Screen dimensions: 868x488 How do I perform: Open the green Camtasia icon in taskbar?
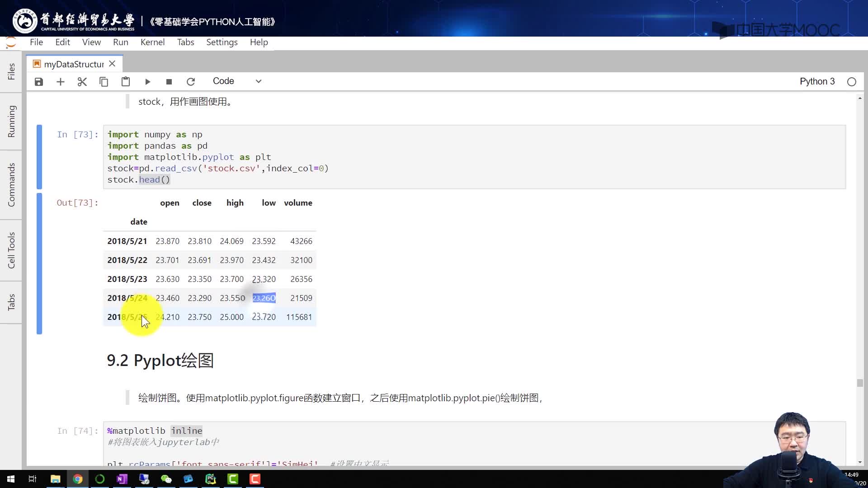(x=233, y=479)
